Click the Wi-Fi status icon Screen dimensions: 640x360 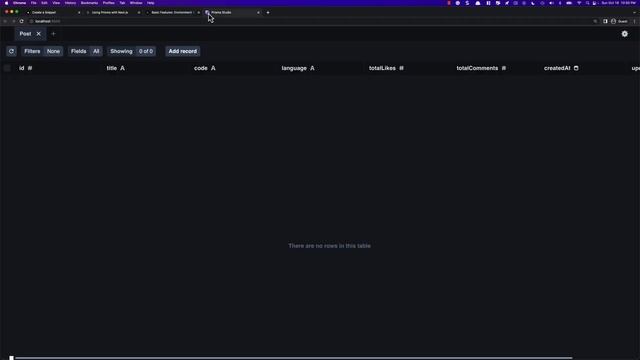[x=579, y=3]
